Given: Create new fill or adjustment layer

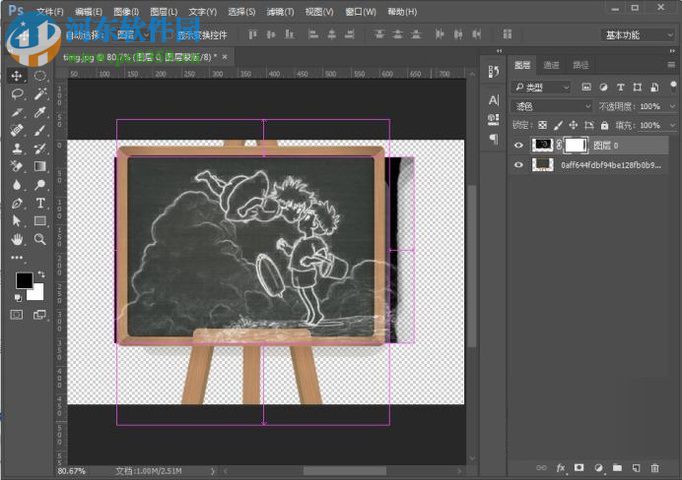Looking at the screenshot, I should (x=598, y=468).
